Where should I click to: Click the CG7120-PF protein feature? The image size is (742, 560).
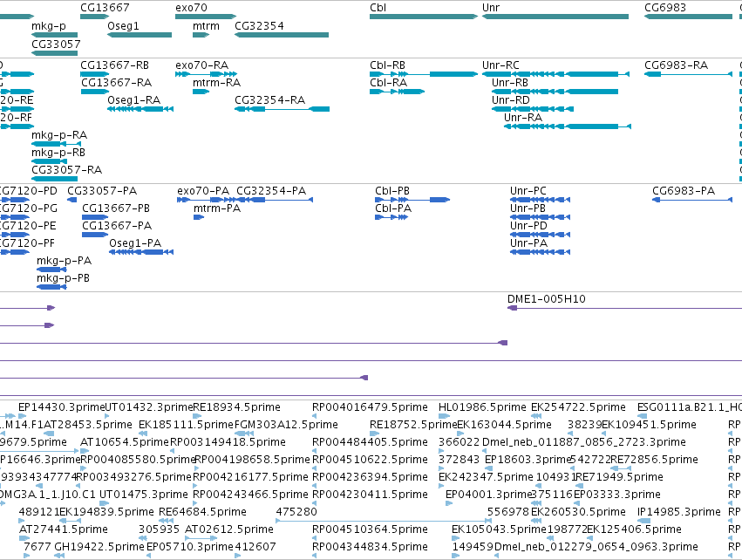[x=14, y=252]
